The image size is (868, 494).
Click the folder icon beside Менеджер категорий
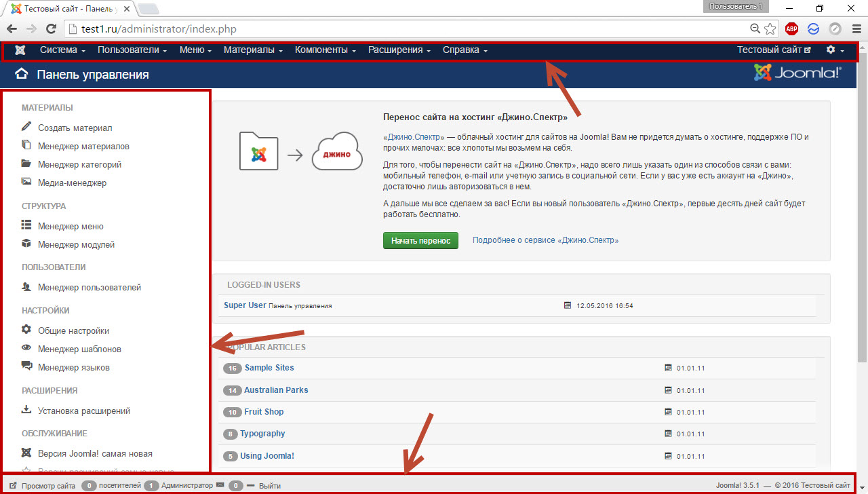tap(26, 164)
